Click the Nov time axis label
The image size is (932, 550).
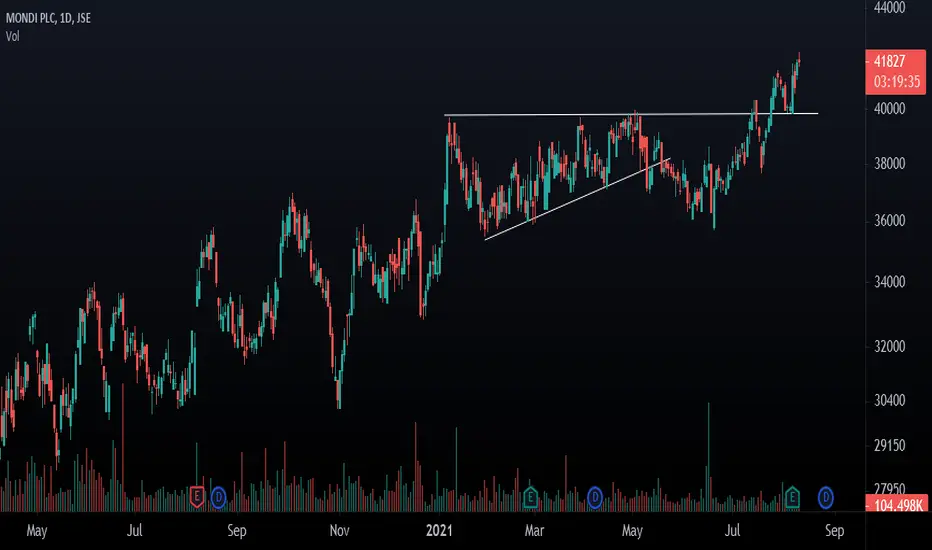tap(339, 530)
